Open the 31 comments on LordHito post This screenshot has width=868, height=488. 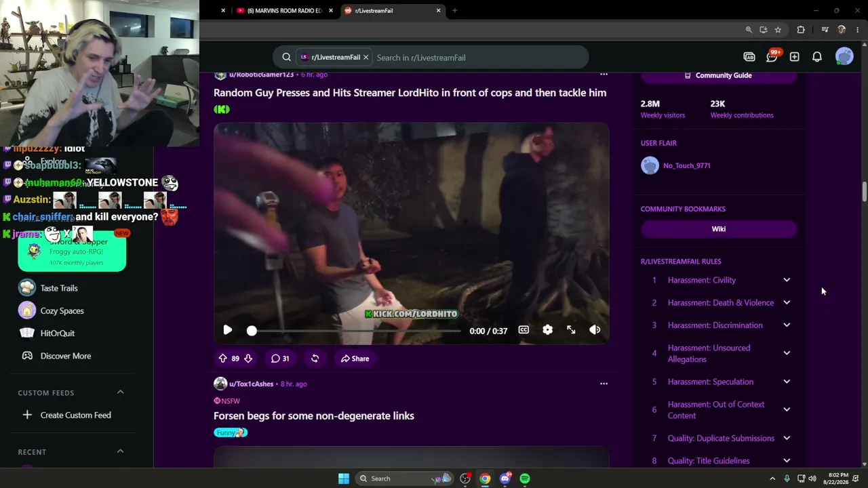pos(280,359)
